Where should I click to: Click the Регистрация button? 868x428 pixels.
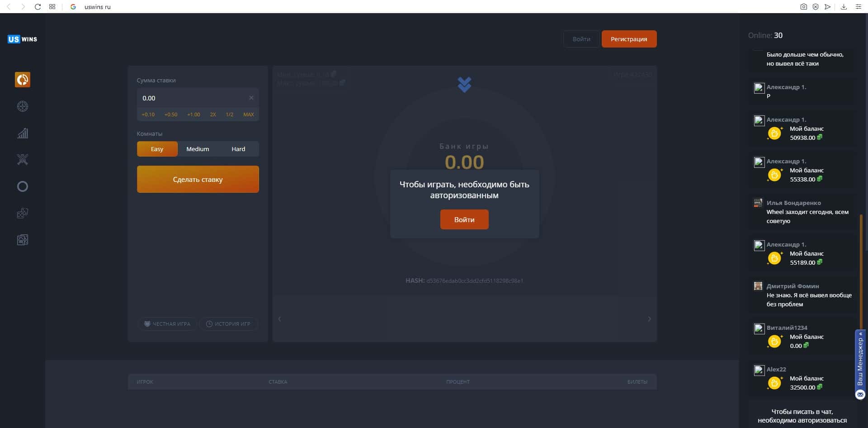tap(628, 39)
